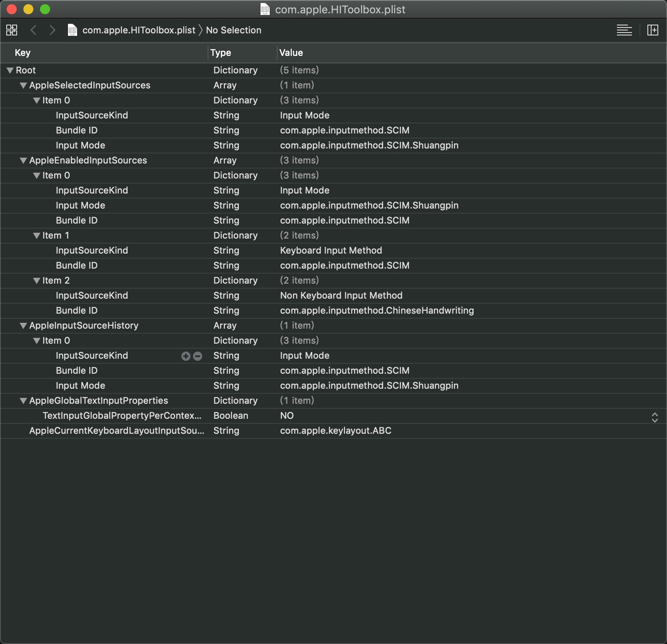Click the Value column header
This screenshot has height=644, width=667.
[471, 53]
